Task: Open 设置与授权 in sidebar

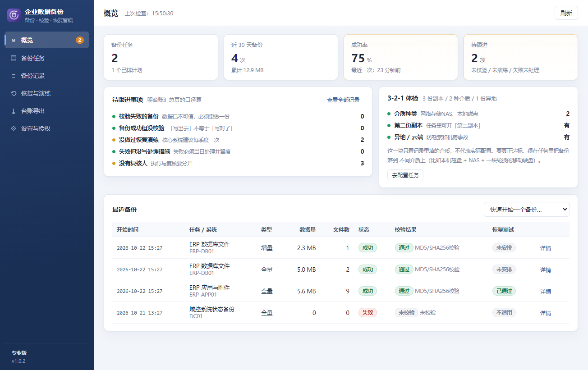Action: pyautogui.click(x=47, y=128)
